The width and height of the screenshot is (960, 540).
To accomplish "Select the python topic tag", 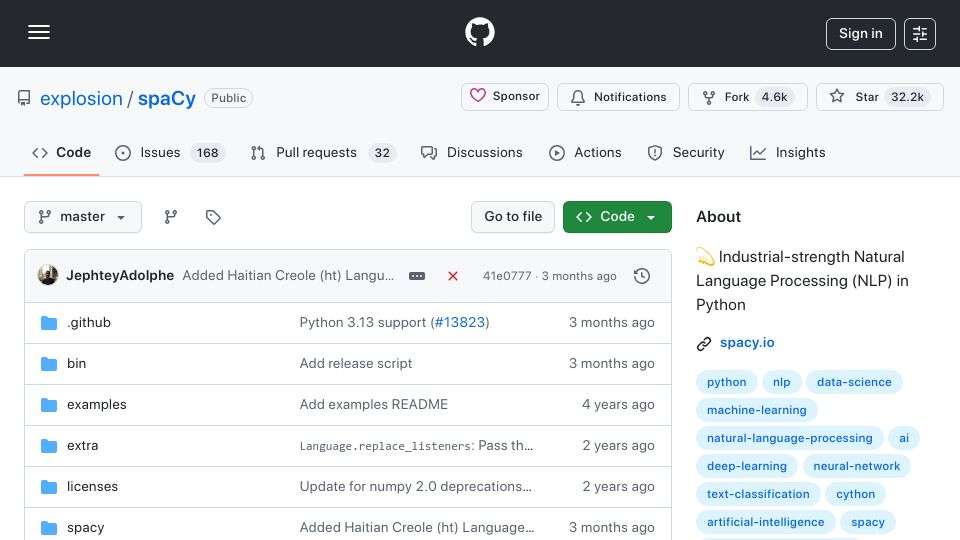I will coord(727,382).
